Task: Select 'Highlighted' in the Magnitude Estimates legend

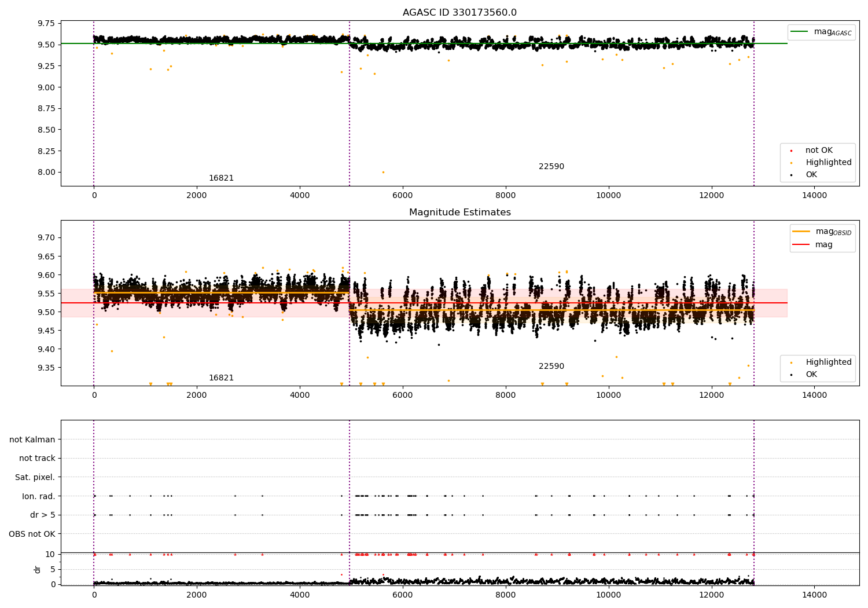Action: [829, 362]
